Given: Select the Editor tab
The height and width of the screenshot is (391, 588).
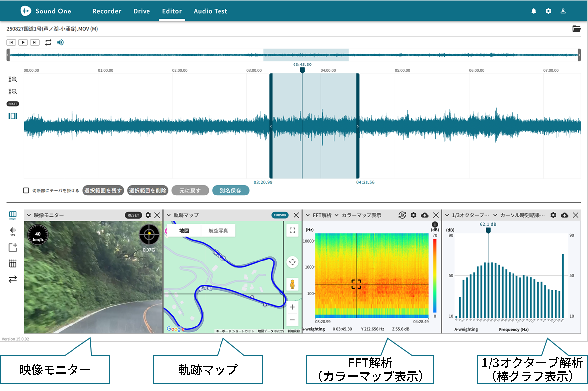Looking at the screenshot, I should 172,11.
